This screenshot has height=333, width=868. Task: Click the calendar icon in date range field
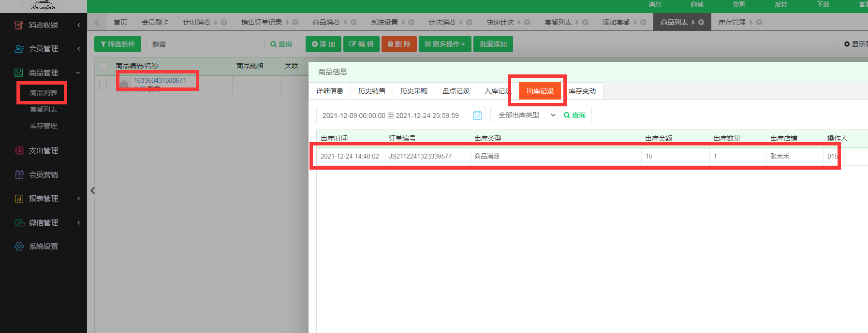tap(477, 115)
